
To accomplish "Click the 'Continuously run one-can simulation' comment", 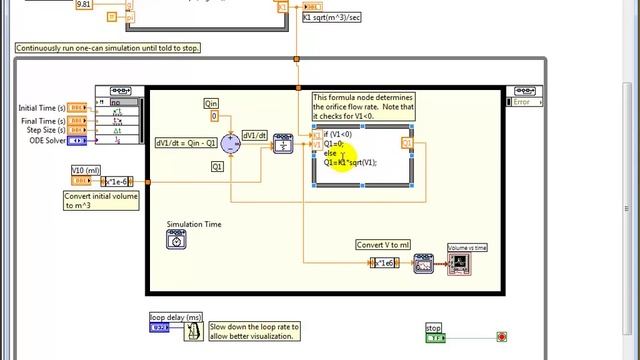I will tap(108, 48).
